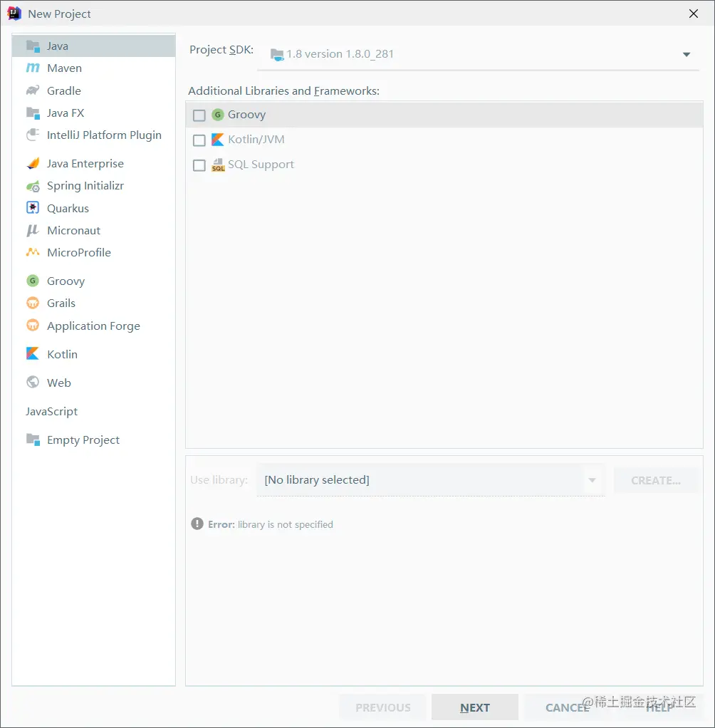Select the Java project type
The width and height of the screenshot is (715, 728).
click(x=94, y=46)
